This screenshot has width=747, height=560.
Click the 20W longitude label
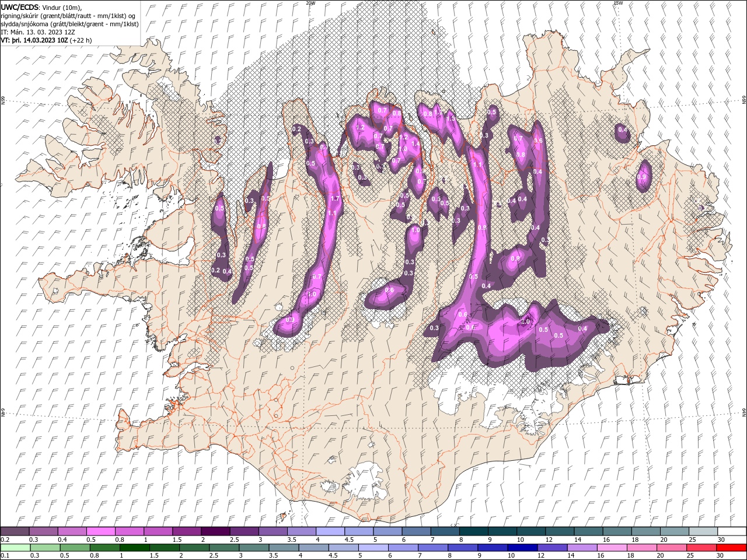(310, 3)
